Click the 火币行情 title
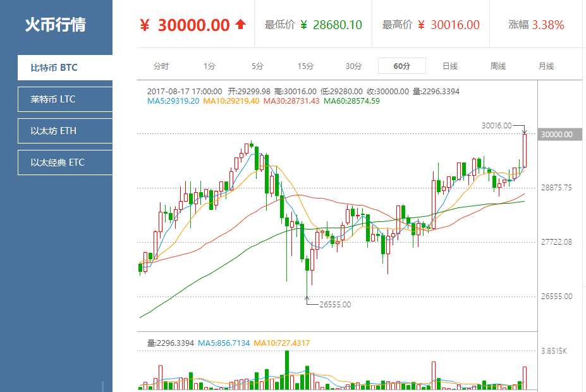This screenshot has height=392, width=586. tap(55, 25)
